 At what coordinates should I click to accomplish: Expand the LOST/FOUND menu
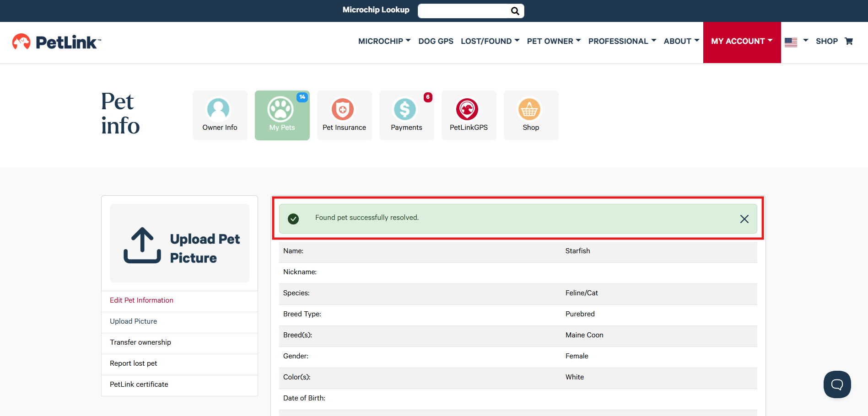click(x=490, y=41)
